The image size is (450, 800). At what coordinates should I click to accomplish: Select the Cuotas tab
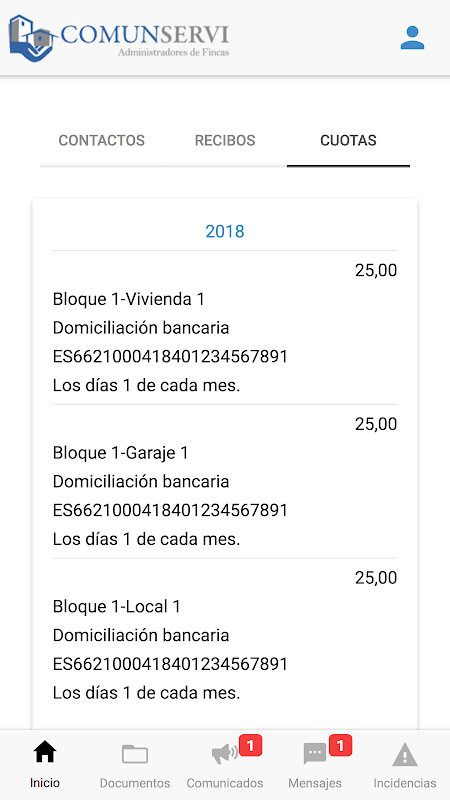coord(348,140)
